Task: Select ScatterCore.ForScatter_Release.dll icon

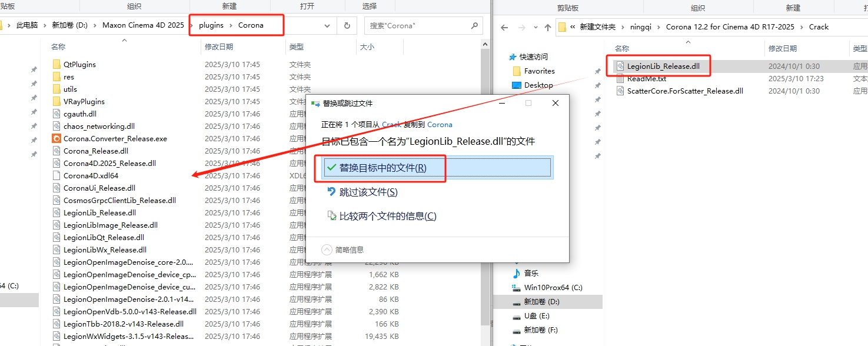Action: (x=620, y=91)
